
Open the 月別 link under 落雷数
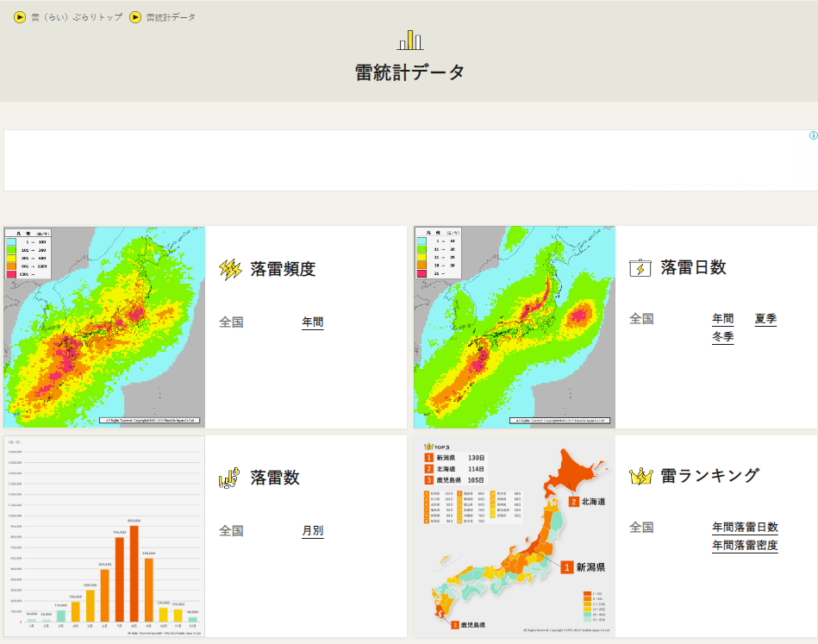[312, 531]
